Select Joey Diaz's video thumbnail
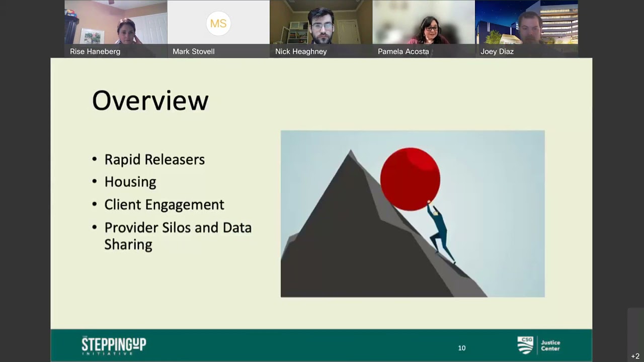Image resolution: width=644 pixels, height=362 pixels. (x=527, y=29)
